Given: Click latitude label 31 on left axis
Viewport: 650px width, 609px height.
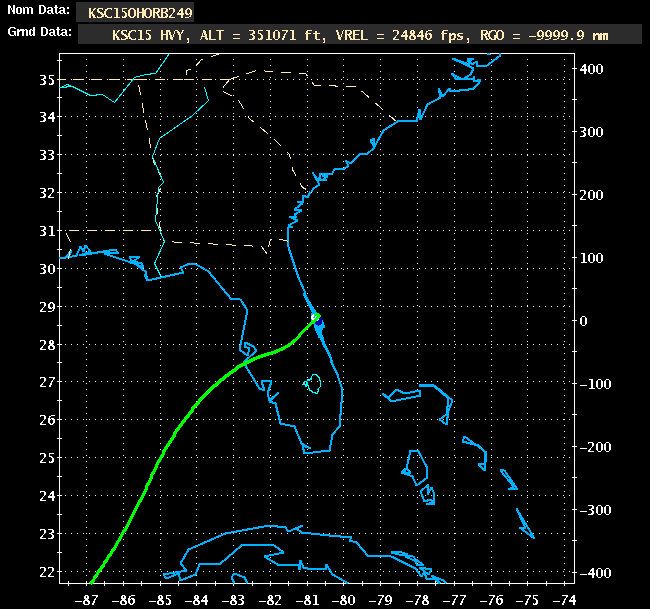Looking at the screenshot, I should point(47,231).
